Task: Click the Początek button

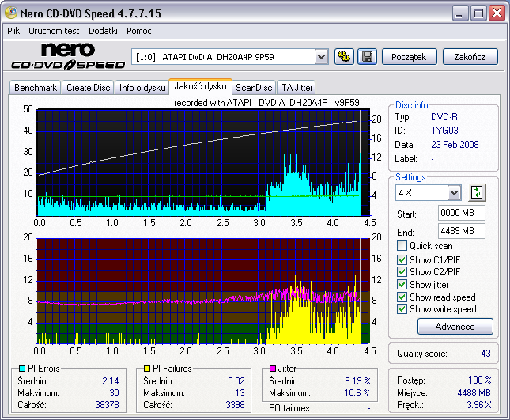Action: 409,57
